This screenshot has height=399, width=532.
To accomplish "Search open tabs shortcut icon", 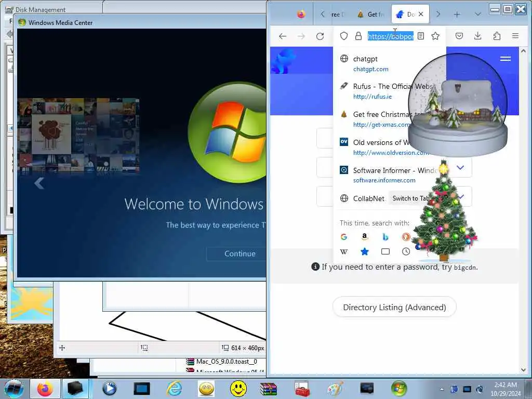I will [x=385, y=252].
